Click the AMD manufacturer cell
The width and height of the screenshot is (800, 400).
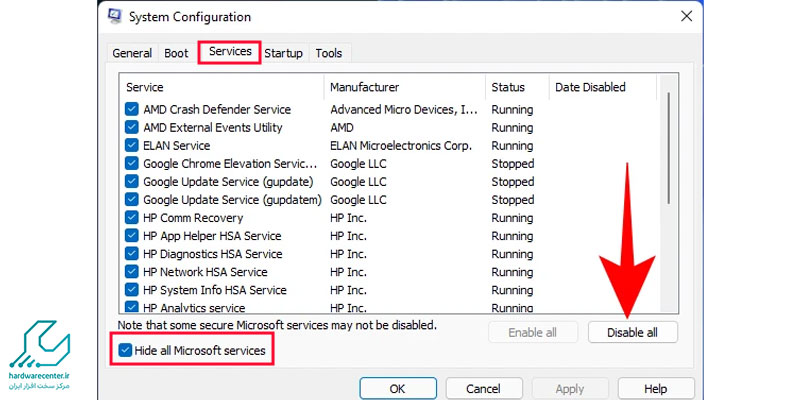(x=342, y=128)
